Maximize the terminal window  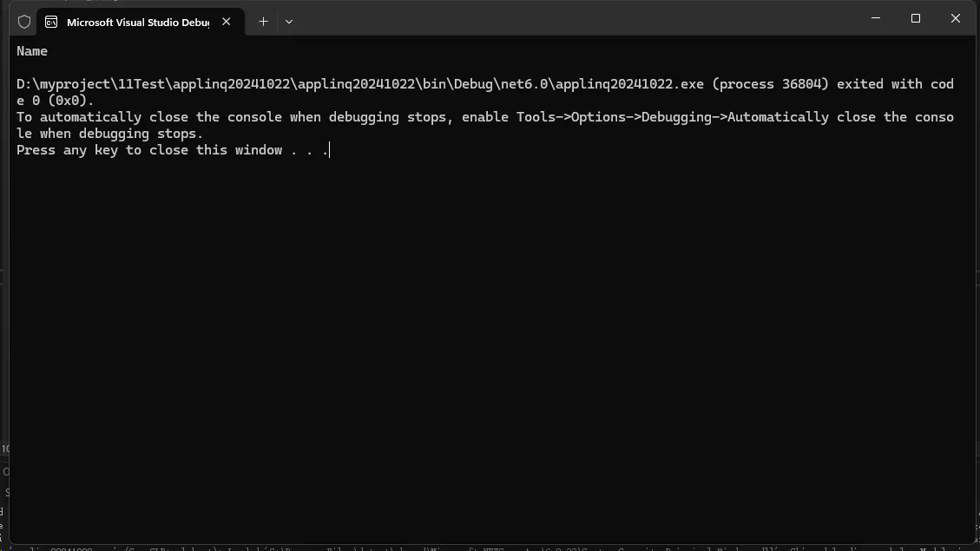click(x=915, y=18)
